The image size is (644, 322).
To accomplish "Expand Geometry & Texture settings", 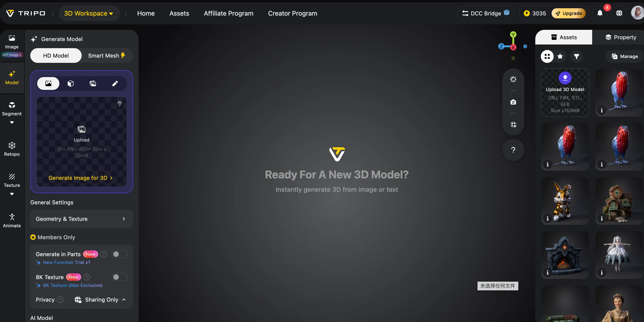I will [81, 219].
